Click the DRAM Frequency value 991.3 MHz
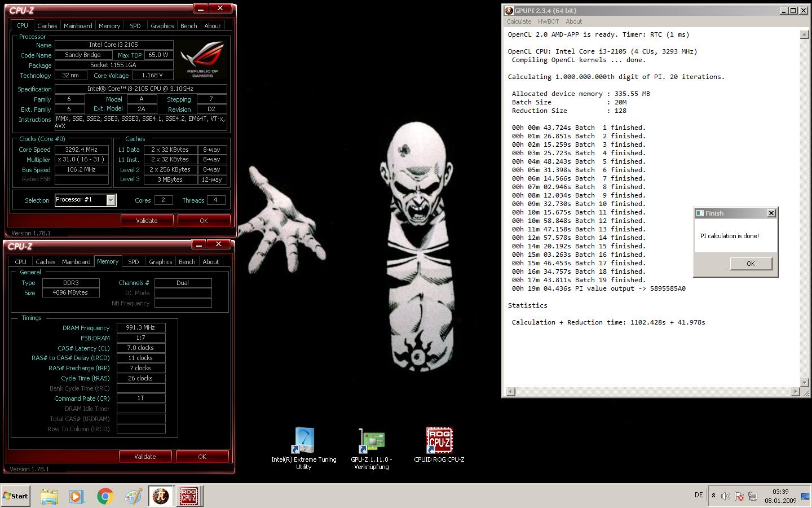The image size is (812, 508). 141,327
